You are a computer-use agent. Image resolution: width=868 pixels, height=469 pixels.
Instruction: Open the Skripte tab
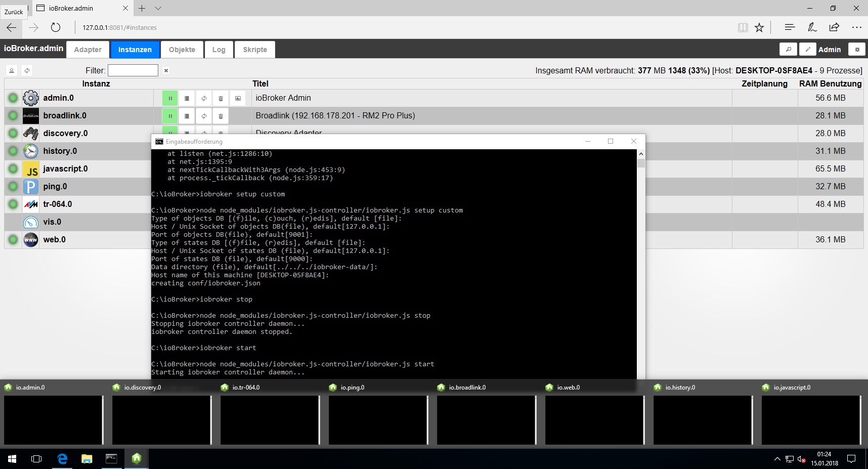(x=255, y=50)
